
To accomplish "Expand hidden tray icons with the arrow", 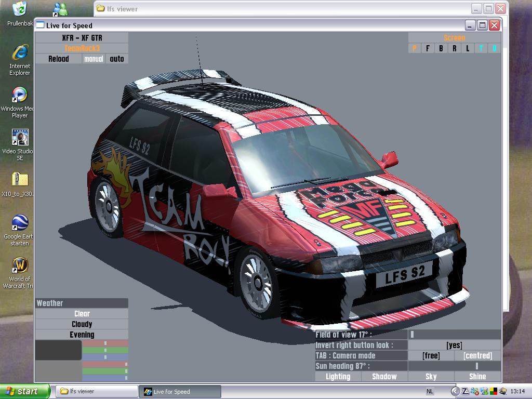I will tap(455, 391).
